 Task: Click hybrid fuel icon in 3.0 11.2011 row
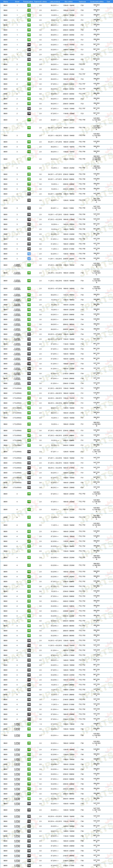29,259
